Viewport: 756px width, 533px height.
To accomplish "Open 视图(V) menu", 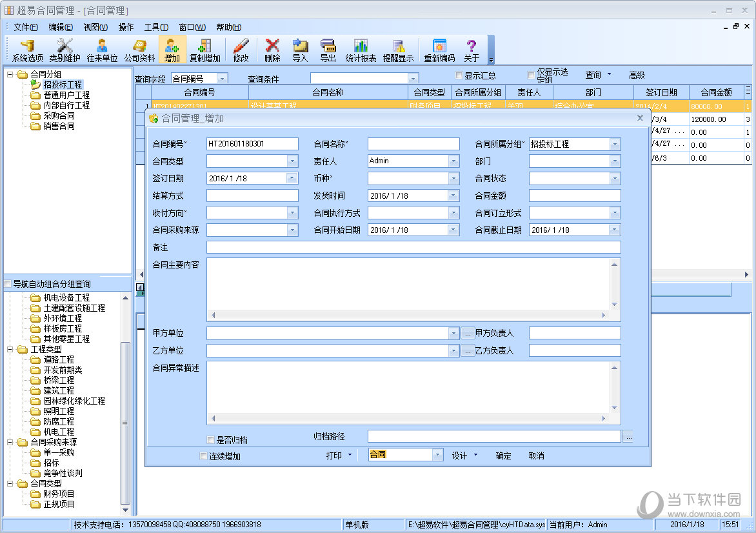I will (95, 27).
